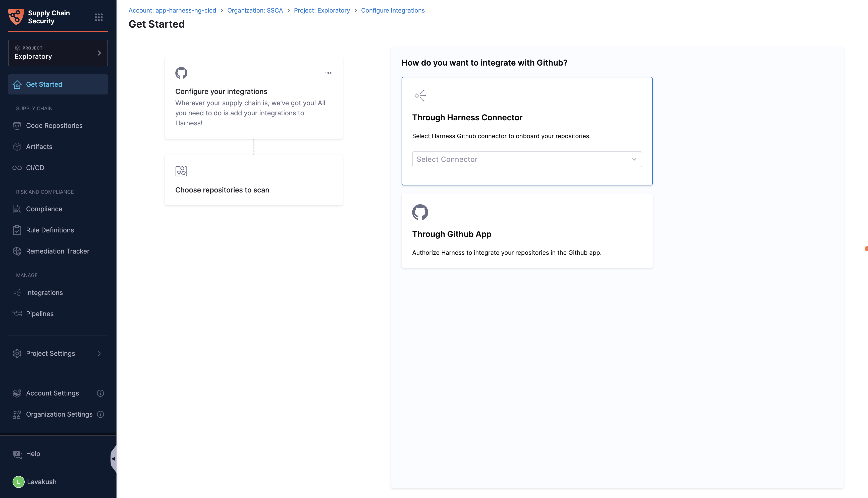The width and height of the screenshot is (868, 498).
Task: Click the GitHub logo on Github App card
Action: (420, 212)
